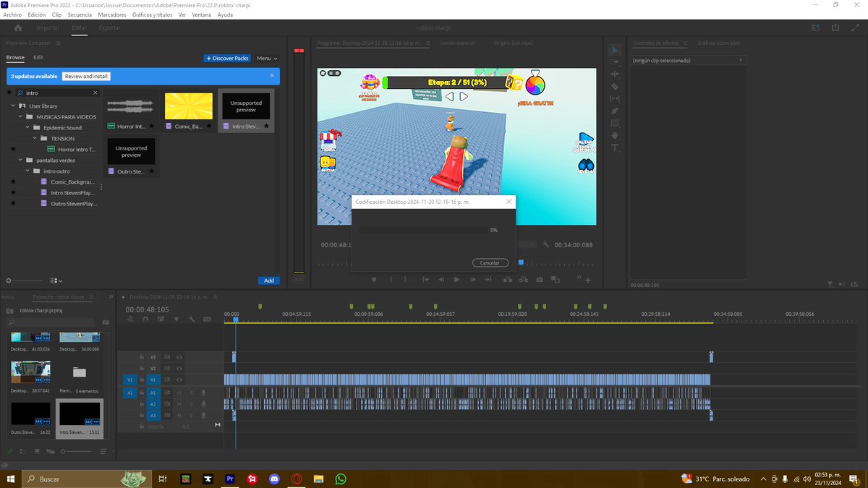The height and width of the screenshot is (488, 868).
Task: Open Program monitor settings wrench icon
Action: [546, 245]
